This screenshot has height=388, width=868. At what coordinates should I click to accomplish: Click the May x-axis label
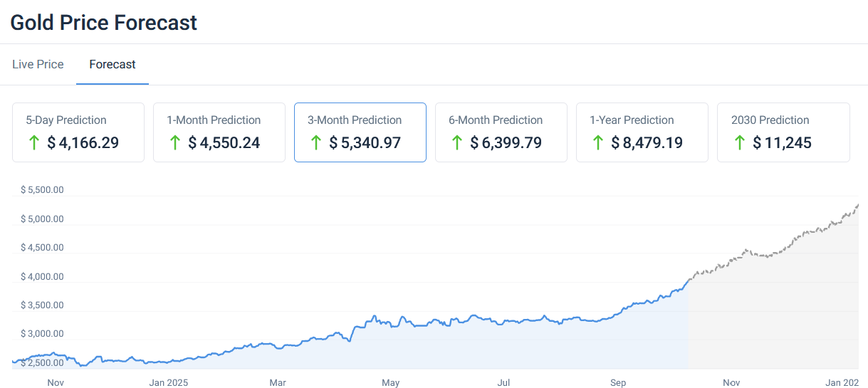391,383
